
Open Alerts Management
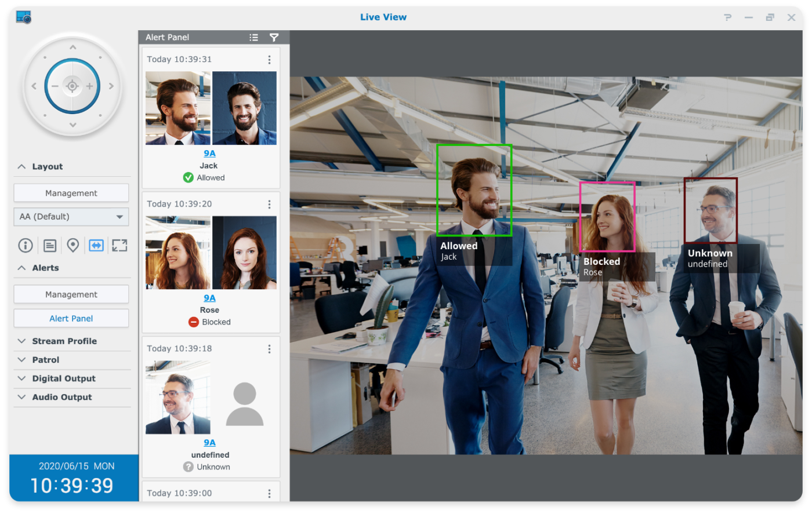(71, 294)
